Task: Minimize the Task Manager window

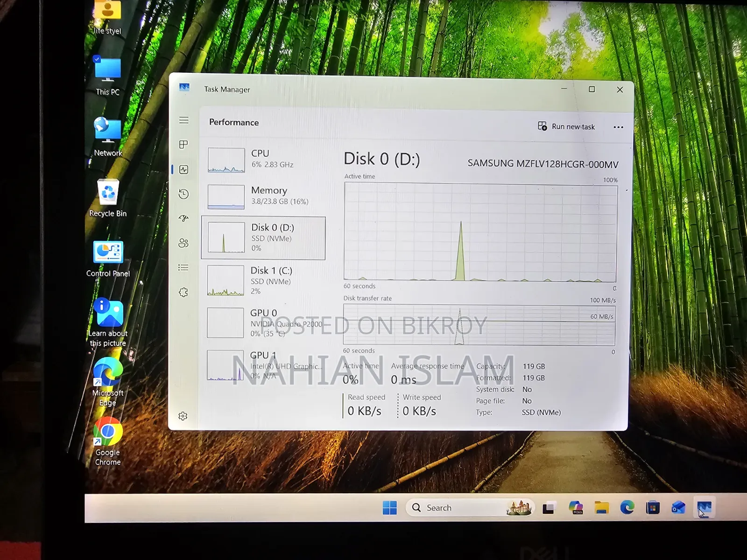Action: 564,88
